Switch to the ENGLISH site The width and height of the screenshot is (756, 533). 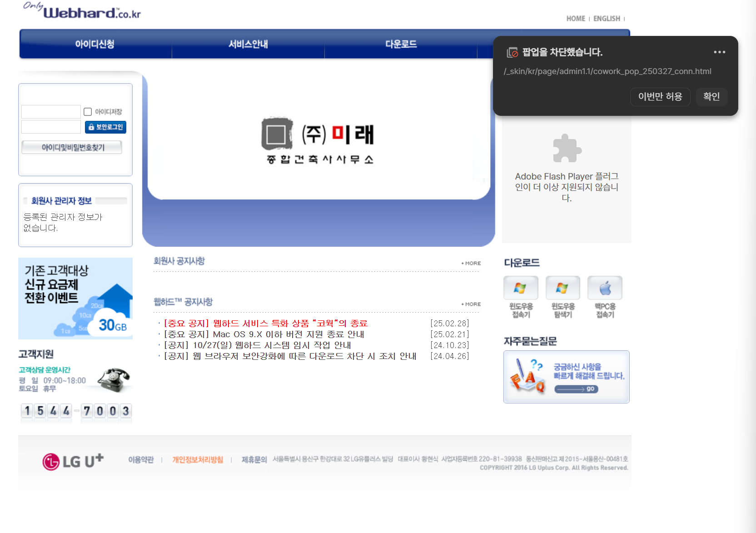[607, 19]
